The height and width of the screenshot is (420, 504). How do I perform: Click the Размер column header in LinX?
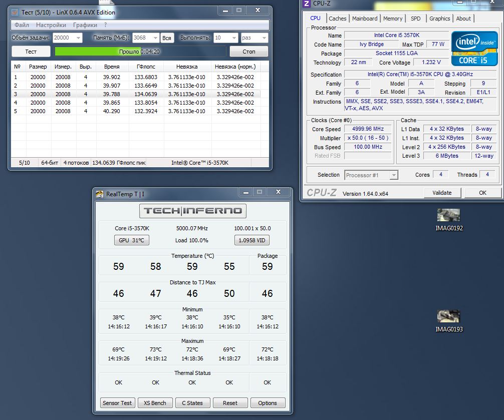coord(38,67)
